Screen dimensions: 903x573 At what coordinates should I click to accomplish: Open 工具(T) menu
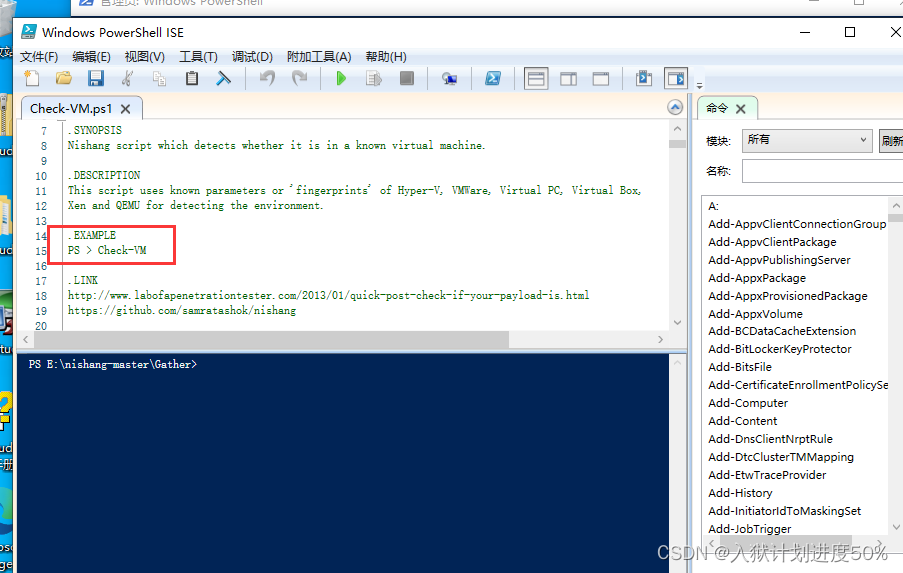(198, 56)
